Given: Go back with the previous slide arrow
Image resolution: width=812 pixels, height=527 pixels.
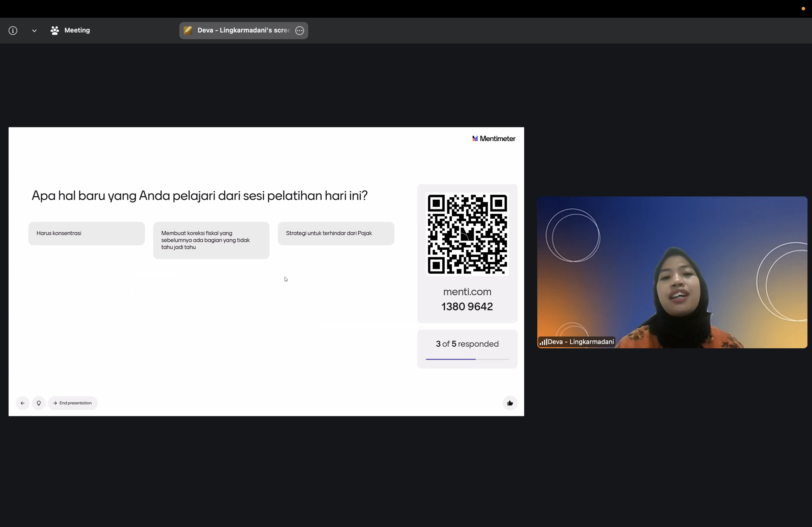Looking at the screenshot, I should pyautogui.click(x=23, y=403).
